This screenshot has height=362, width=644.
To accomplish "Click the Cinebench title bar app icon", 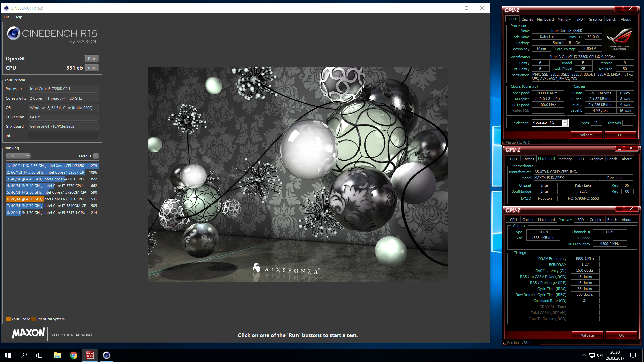I will 6,8.
